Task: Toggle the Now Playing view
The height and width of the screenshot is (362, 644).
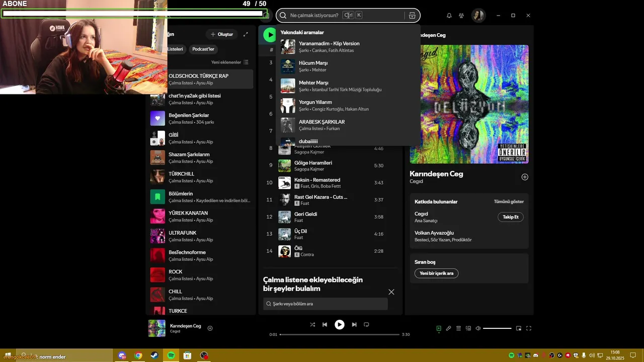Action: point(439,328)
